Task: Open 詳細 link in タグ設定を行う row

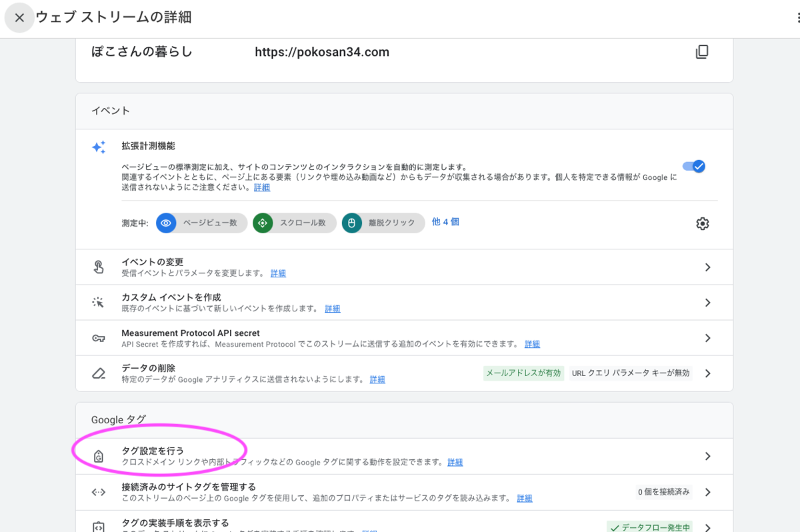Action: 455,462
